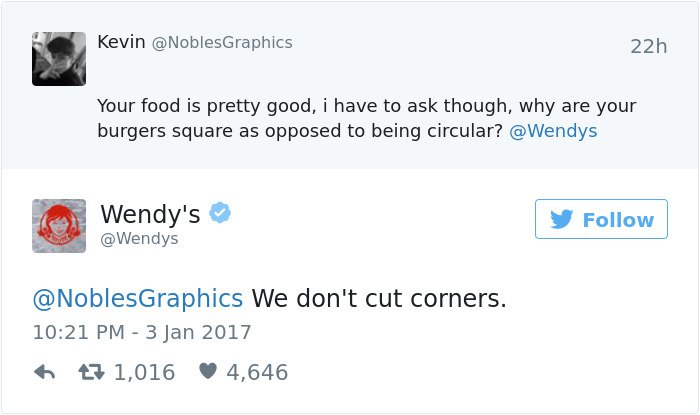
Task: Open Kevin's profile avatar
Action: click(x=59, y=58)
